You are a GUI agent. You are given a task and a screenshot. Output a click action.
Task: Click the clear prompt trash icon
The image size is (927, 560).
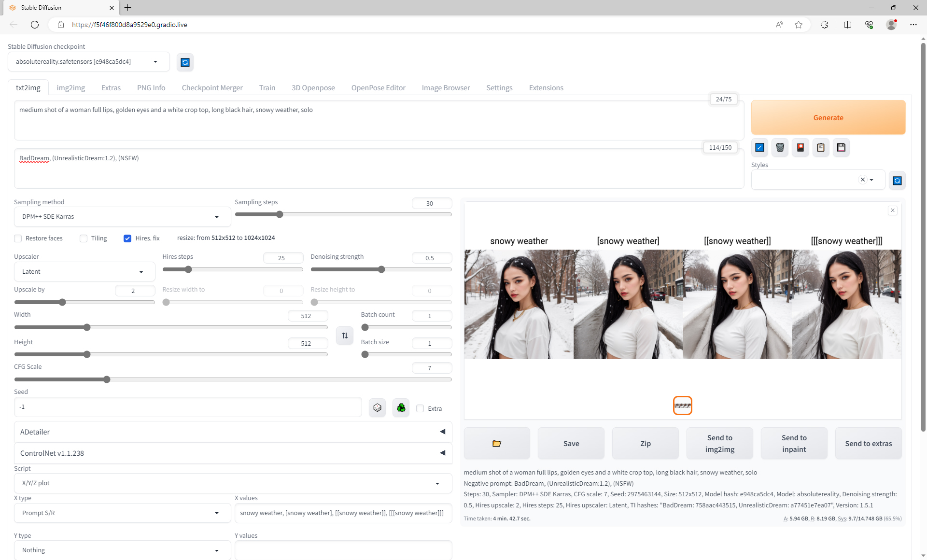click(x=780, y=148)
